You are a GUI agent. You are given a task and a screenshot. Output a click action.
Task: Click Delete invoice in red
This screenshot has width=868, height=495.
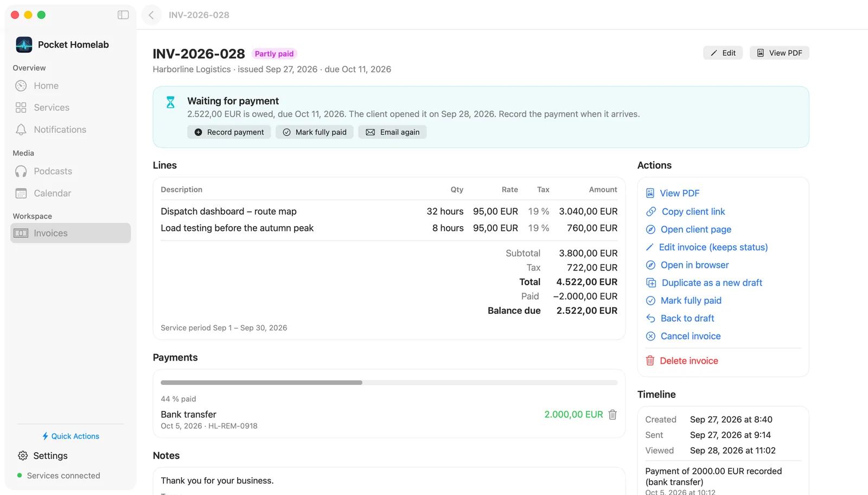click(682, 361)
